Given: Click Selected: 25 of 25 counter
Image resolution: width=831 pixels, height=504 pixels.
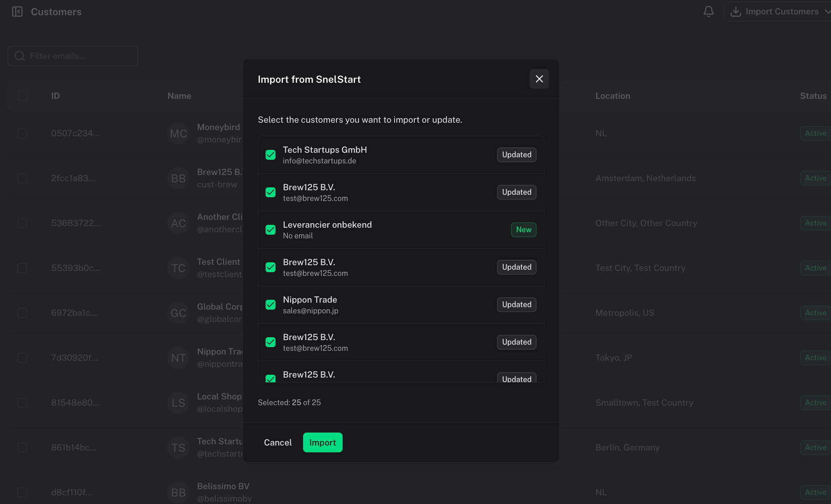Looking at the screenshot, I should [289, 402].
